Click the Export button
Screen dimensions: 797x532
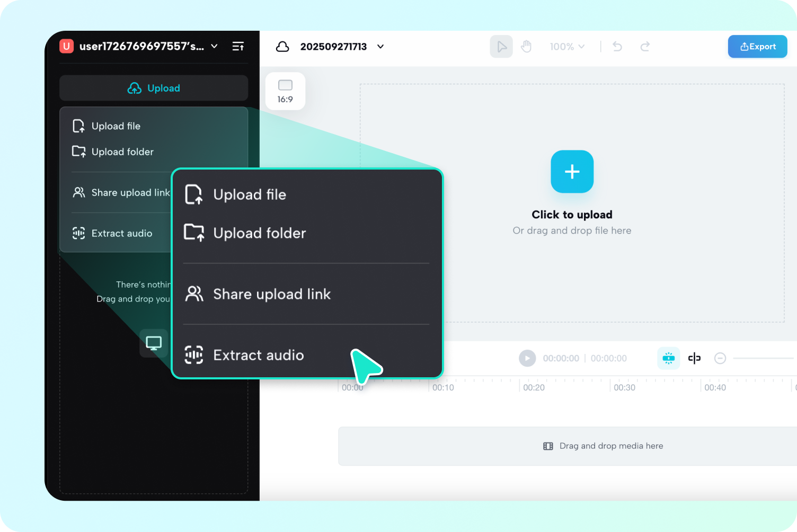[x=758, y=47]
